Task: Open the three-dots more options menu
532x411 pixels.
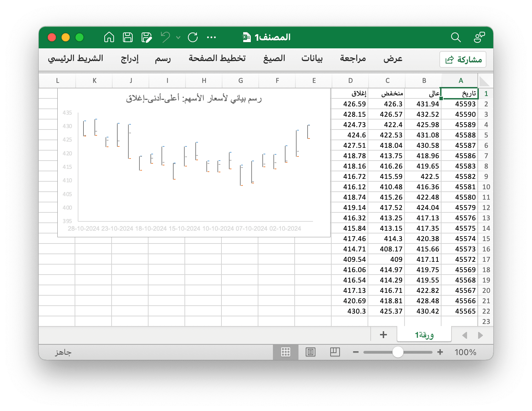Action: pos(211,37)
